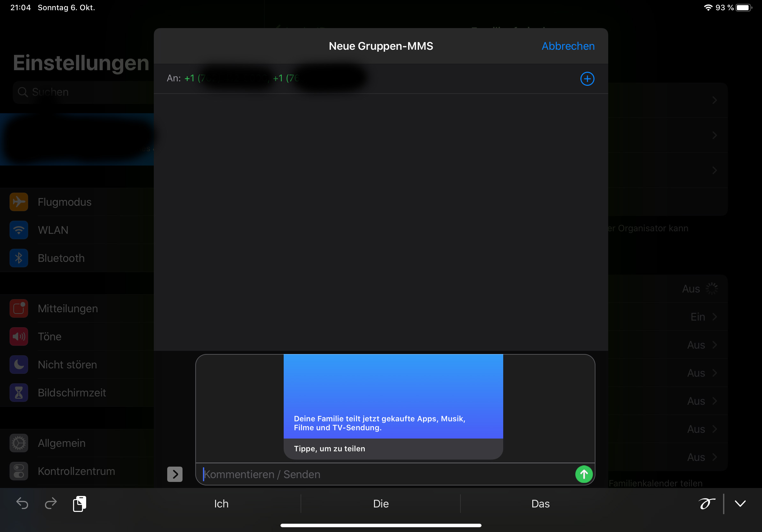Tap the redo arrow on keyboard bar
The image size is (762, 532).
tap(51, 503)
